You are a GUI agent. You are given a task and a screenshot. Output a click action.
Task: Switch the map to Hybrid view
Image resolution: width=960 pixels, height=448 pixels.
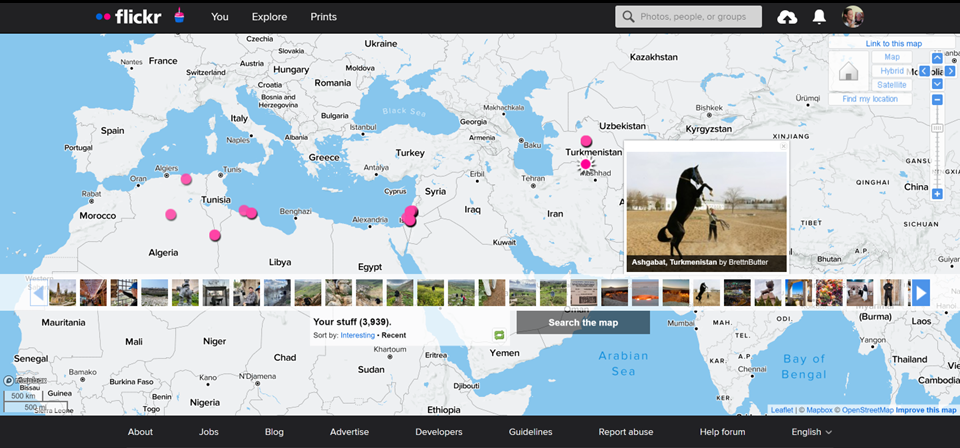(x=892, y=71)
